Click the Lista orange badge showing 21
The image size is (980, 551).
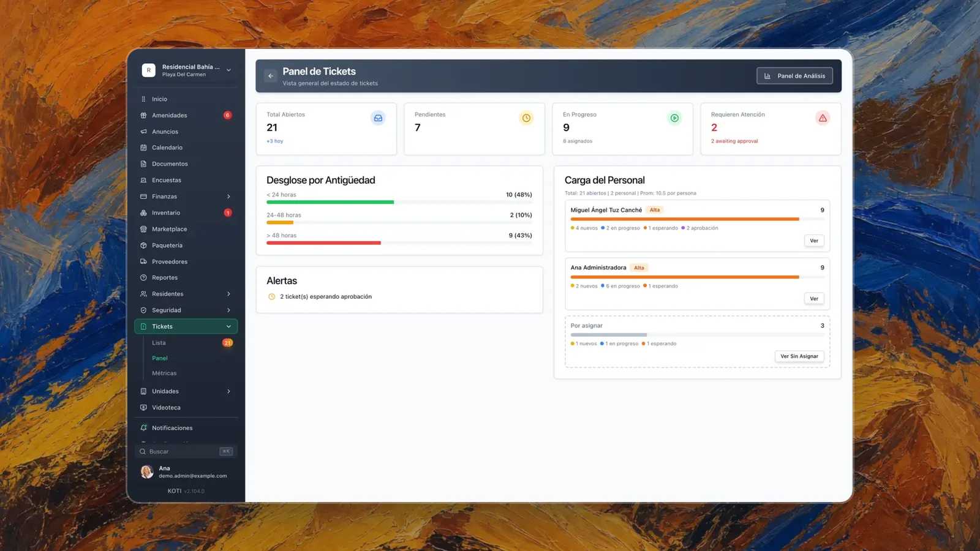tap(227, 343)
